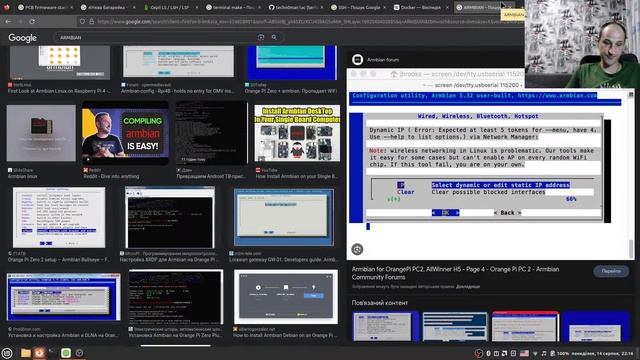This screenshot has width=640, height=360.
Task: Switch keyboard layout via the US flag icon
Action: (524, 353)
